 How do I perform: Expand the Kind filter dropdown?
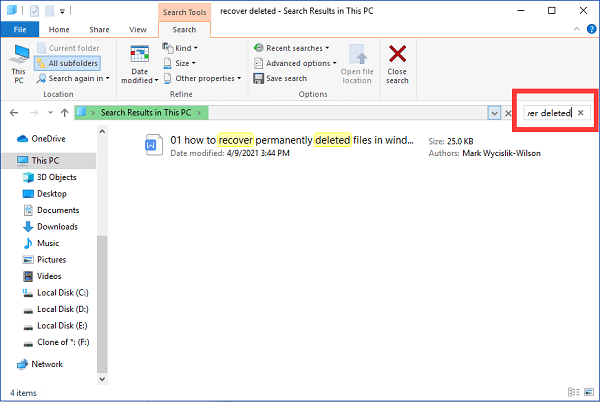coord(180,48)
